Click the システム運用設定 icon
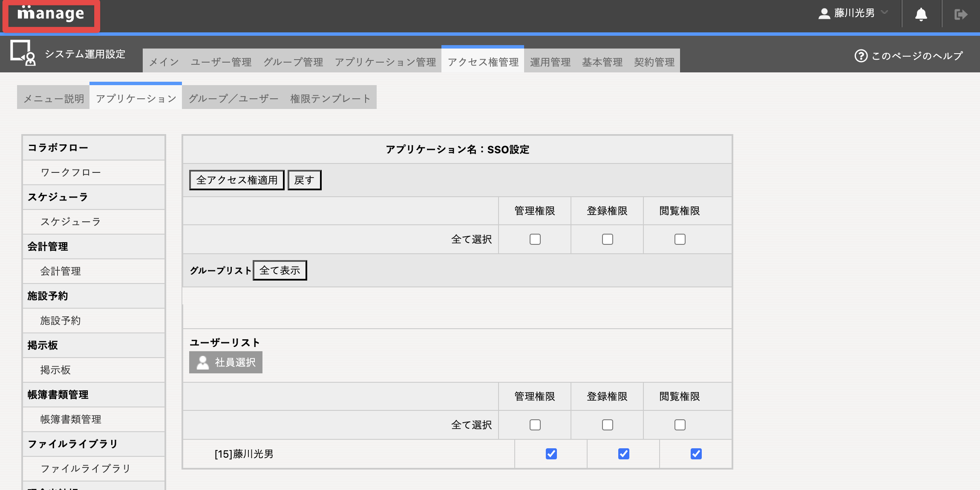Viewport: 980px width, 490px height. click(x=23, y=53)
